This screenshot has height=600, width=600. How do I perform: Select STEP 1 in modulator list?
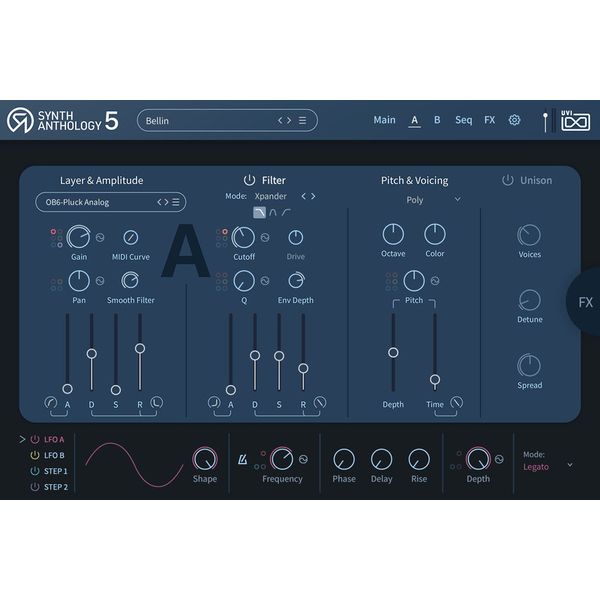point(55,471)
